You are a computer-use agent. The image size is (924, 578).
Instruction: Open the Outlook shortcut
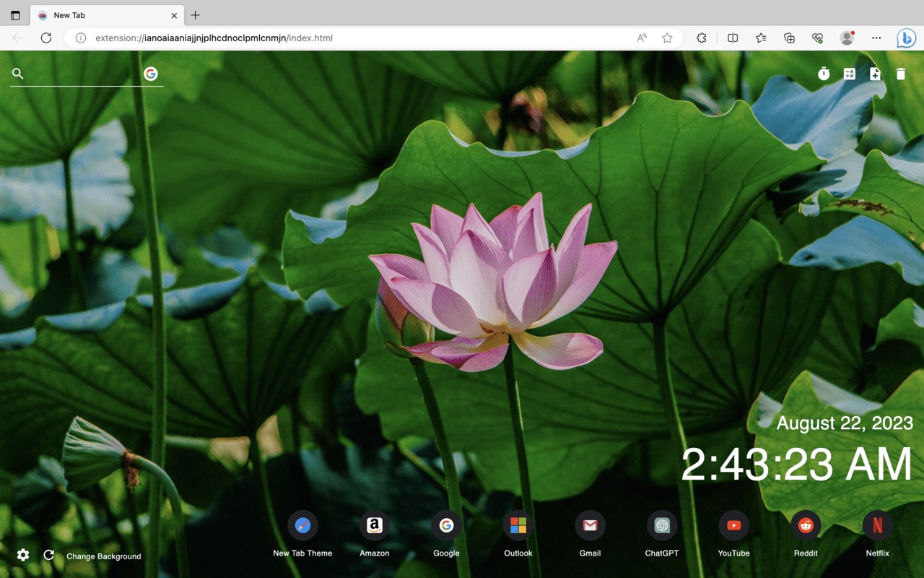click(518, 535)
